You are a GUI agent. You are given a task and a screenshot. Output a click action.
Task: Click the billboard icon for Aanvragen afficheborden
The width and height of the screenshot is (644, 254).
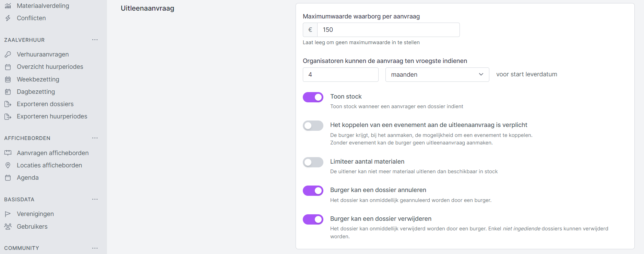click(x=8, y=153)
